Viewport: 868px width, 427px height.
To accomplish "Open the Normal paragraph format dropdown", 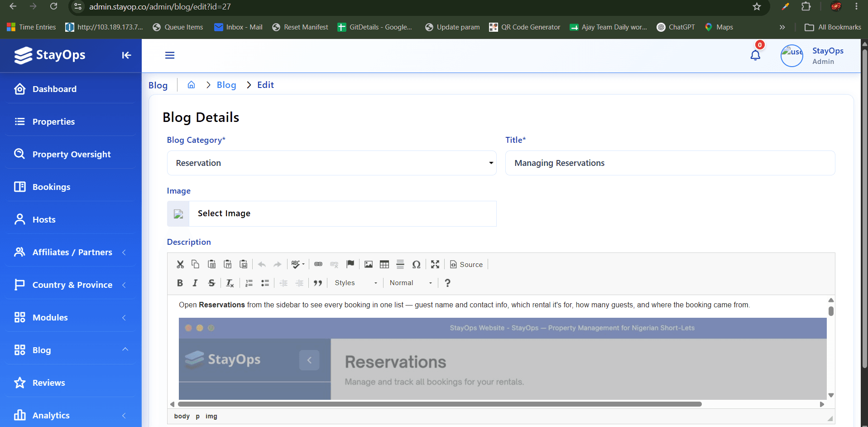I will click(411, 283).
